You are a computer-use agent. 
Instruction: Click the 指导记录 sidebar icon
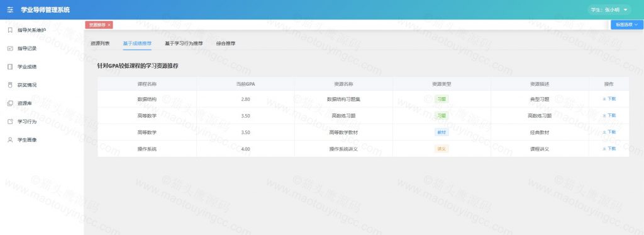(10, 49)
